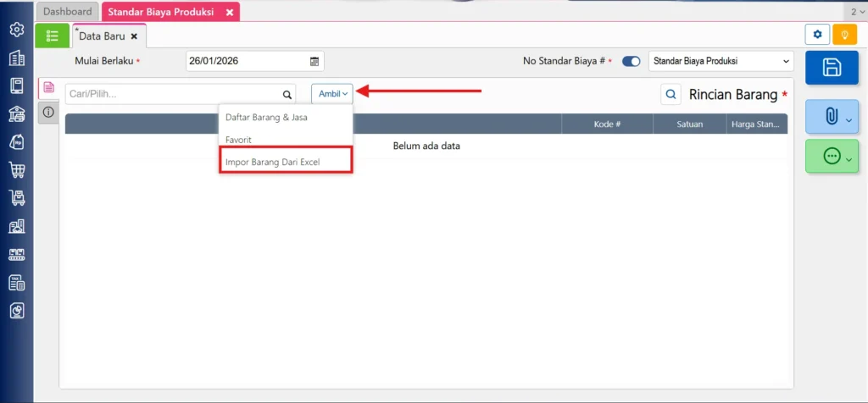Open the Standar Biaya Produksi dropdown
This screenshot has height=403, width=868.
click(721, 61)
